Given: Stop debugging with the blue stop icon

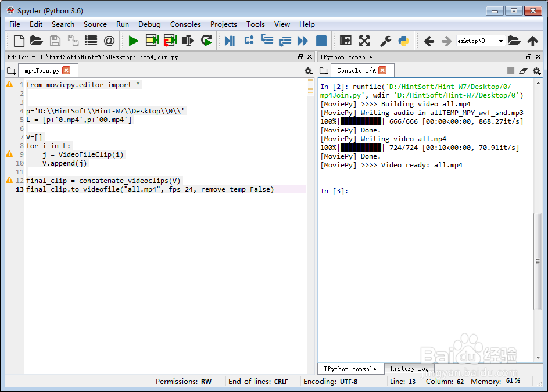Looking at the screenshot, I should (x=321, y=41).
